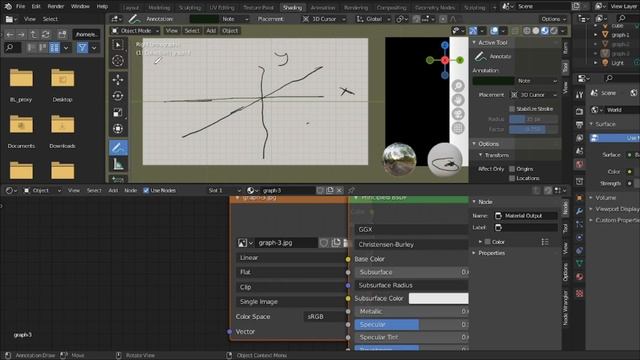Viewport: 640px width, 360px height.
Task: Toggle Affect Only Origins checkbox
Action: tap(512, 169)
